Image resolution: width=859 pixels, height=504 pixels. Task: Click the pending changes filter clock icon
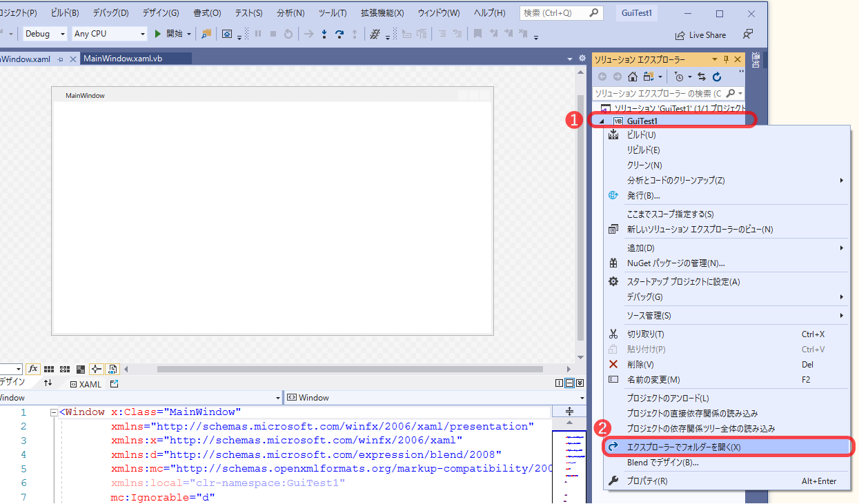[680, 77]
